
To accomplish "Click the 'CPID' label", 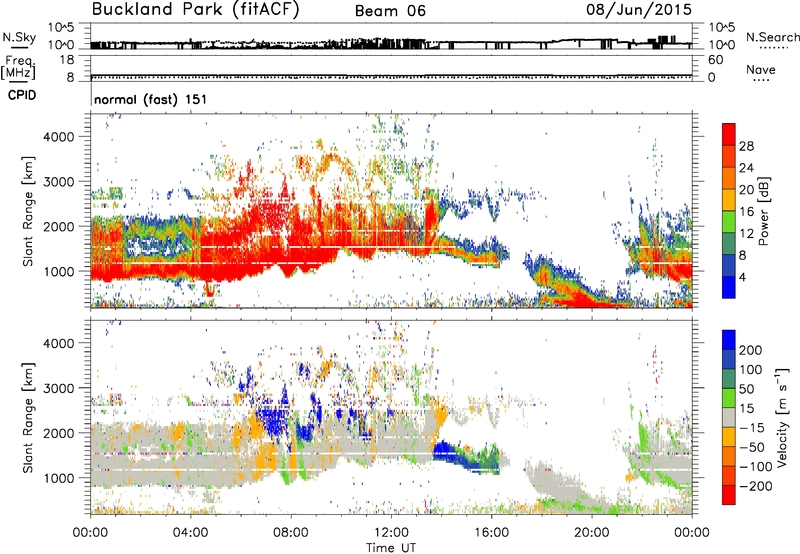I will [22, 95].
